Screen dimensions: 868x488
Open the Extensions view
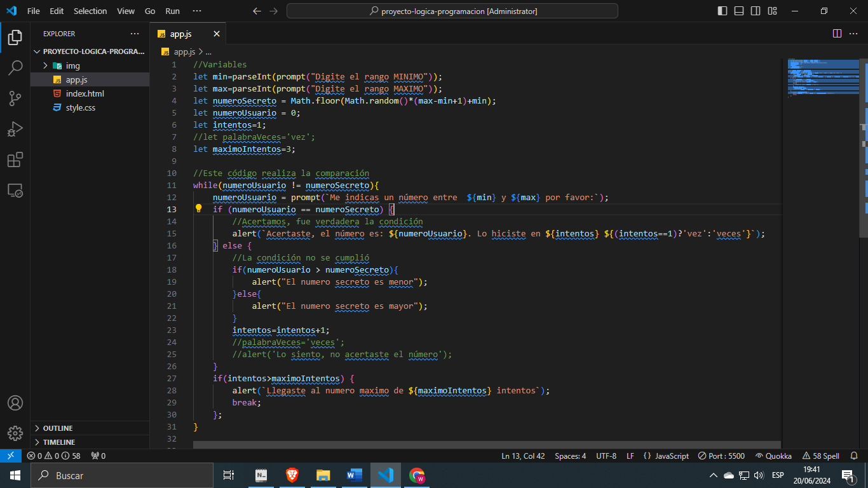point(15,159)
